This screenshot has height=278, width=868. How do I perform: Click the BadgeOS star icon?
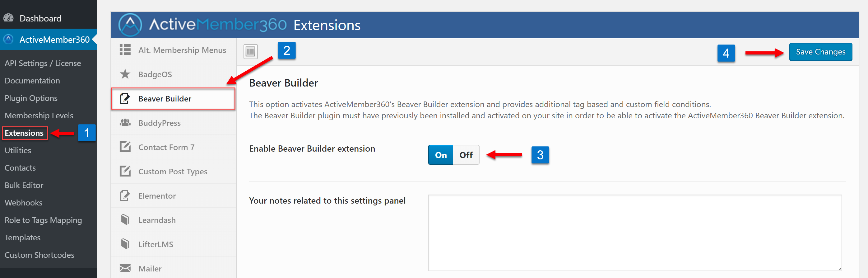pos(125,74)
